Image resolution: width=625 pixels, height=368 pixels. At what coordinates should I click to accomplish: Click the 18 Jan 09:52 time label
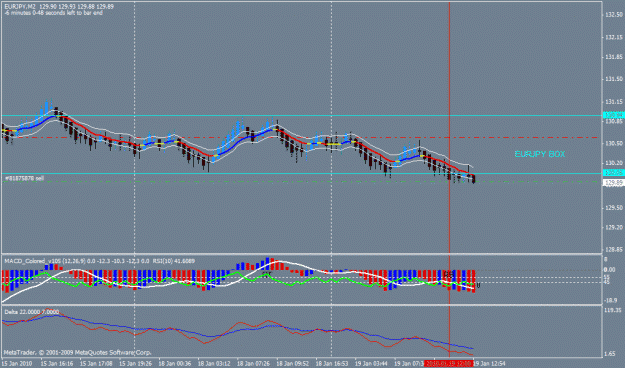tap(293, 364)
